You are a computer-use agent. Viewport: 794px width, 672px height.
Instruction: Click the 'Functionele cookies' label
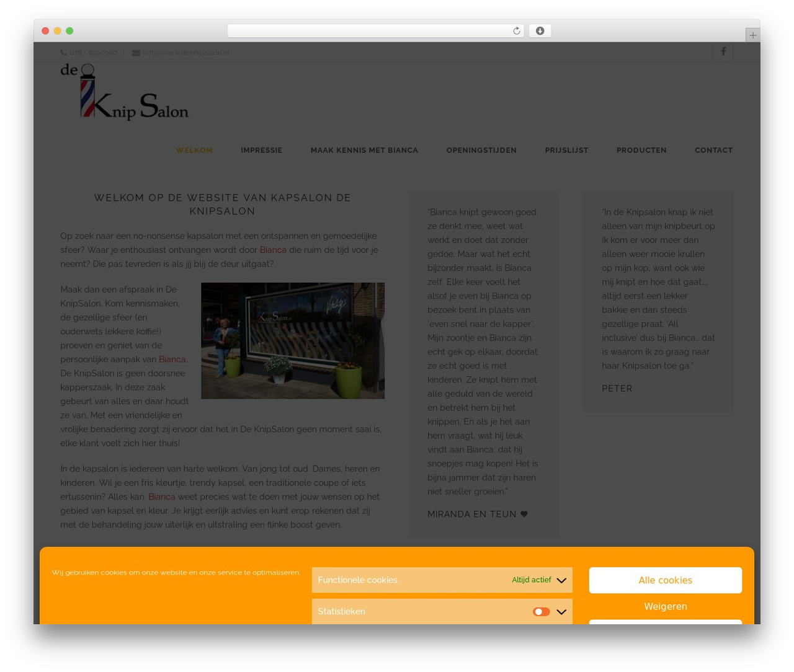click(x=357, y=580)
